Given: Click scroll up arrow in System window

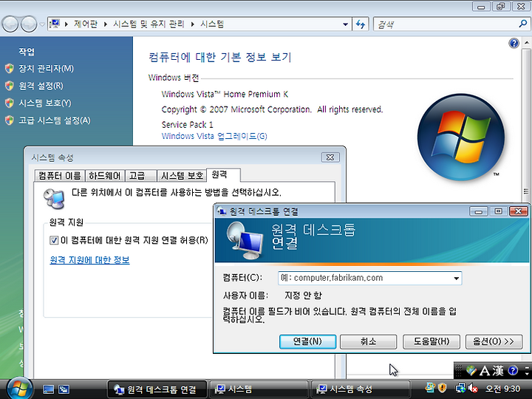Looking at the screenshot, I should [x=526, y=43].
